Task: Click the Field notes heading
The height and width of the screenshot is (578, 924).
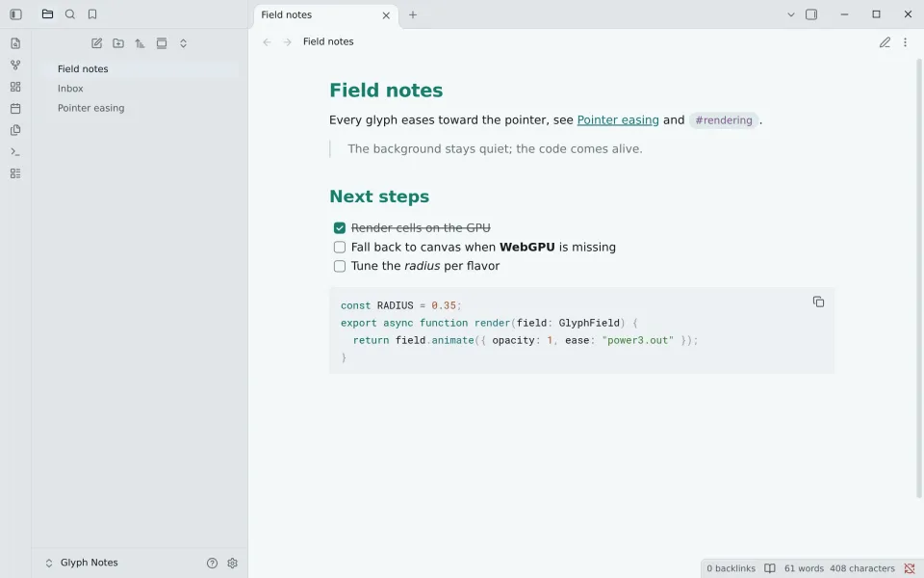Action: [386, 91]
